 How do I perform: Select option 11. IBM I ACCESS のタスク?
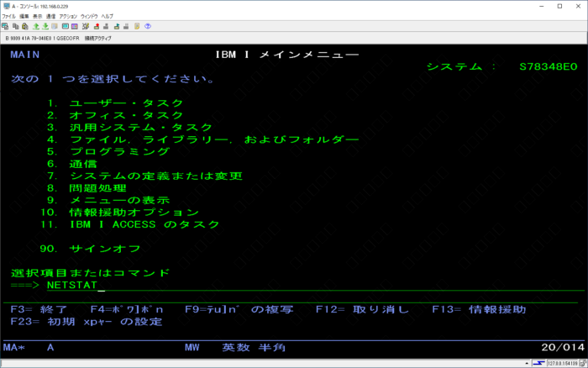129,224
